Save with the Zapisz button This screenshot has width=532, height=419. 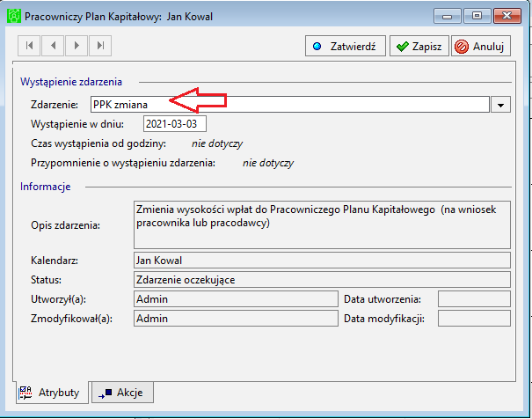tap(419, 46)
